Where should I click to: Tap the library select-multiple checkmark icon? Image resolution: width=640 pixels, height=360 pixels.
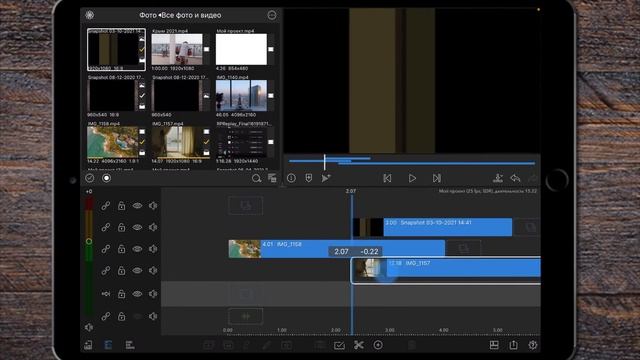coord(89,178)
